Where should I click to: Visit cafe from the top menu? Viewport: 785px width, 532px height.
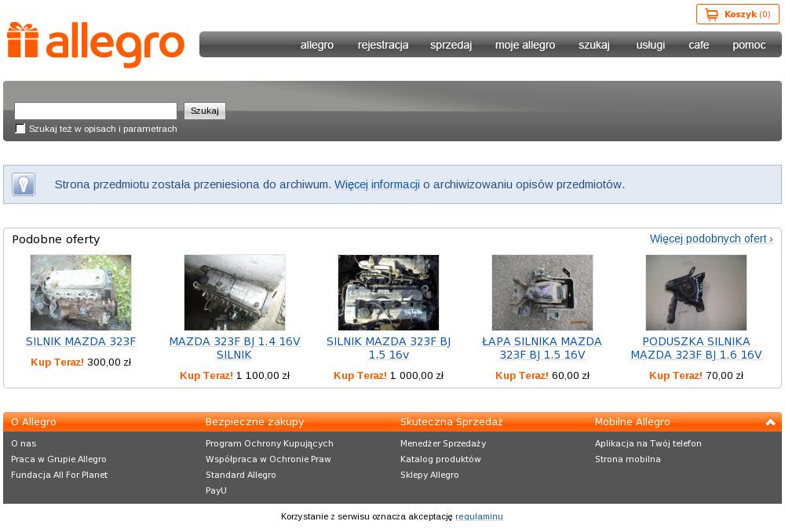(699, 45)
